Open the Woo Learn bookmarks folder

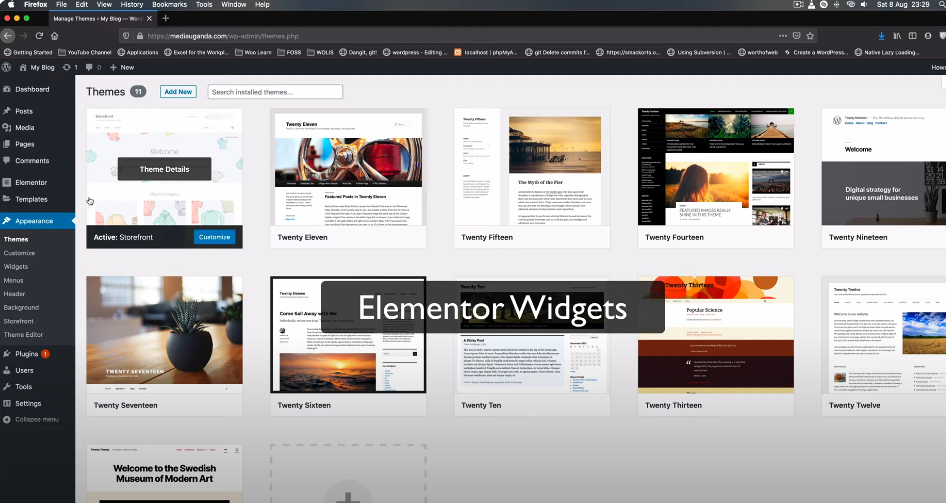coord(253,52)
